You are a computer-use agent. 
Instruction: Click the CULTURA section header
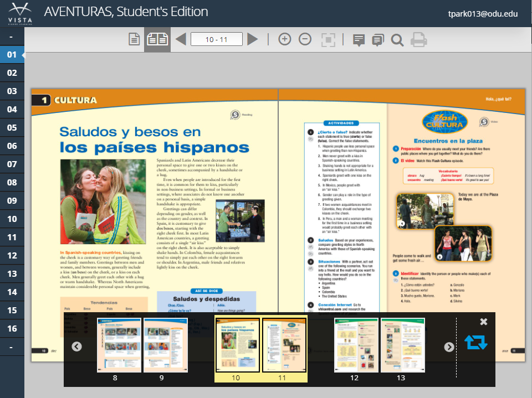pyautogui.click(x=75, y=100)
